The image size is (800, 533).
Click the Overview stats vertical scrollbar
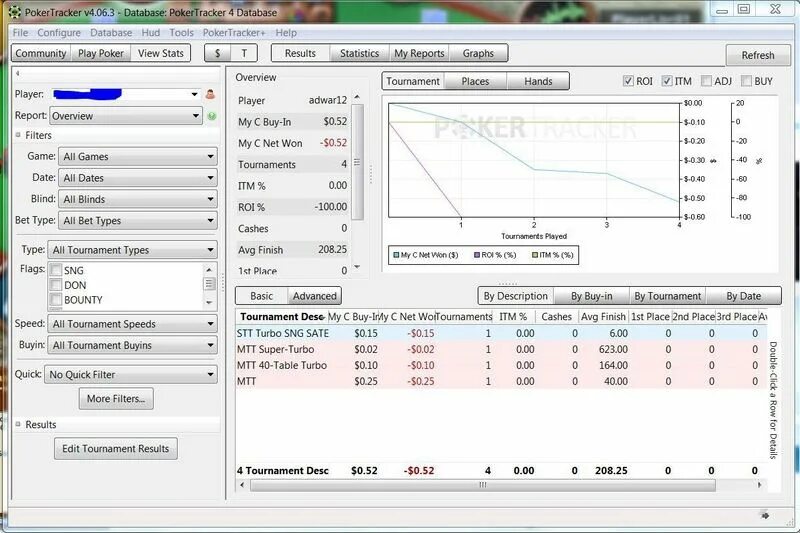click(357, 162)
